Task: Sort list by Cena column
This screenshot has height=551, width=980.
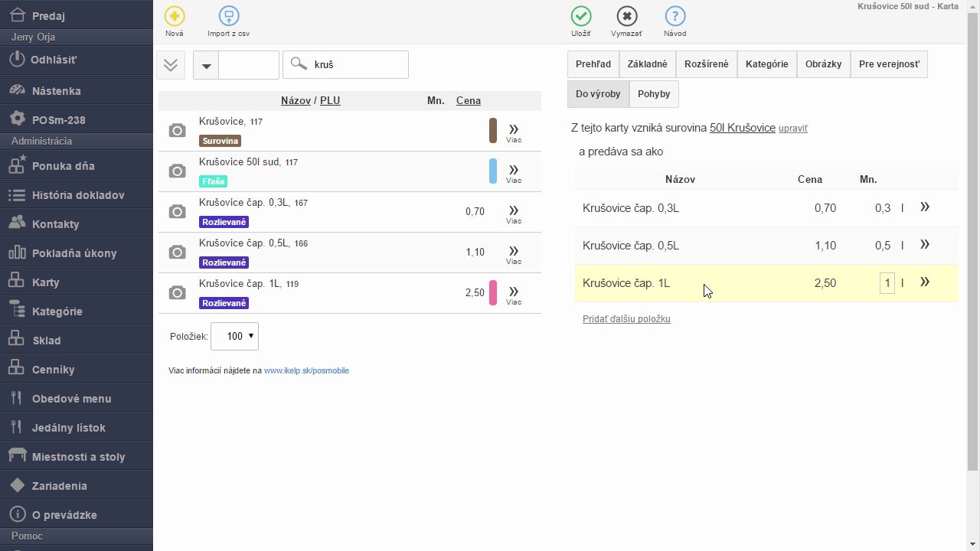Action: point(469,100)
